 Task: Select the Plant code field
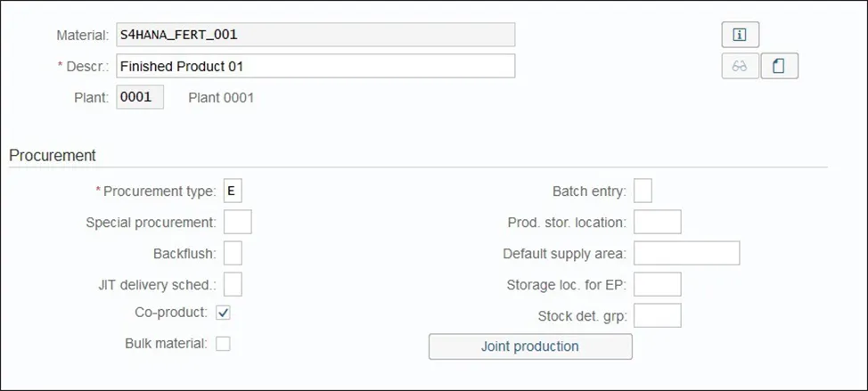point(140,97)
